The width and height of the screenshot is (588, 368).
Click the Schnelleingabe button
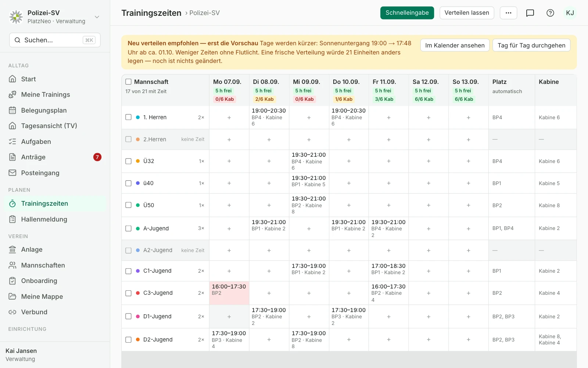(407, 13)
